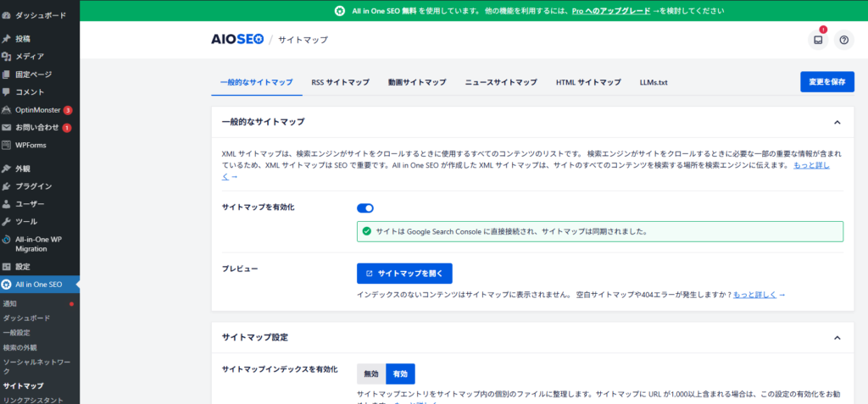Collapse the 一般的なサイトマップ section chevron
Screen dimensions: 868x404
pyautogui.click(x=837, y=123)
